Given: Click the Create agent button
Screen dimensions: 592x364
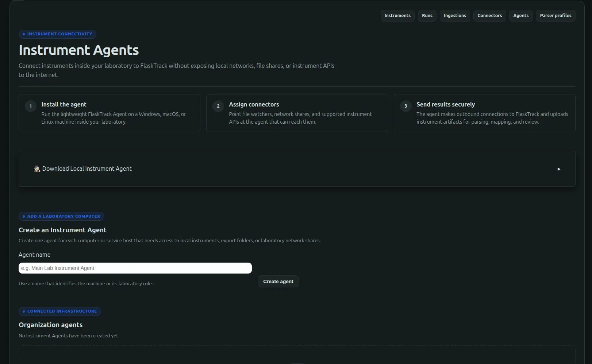Looking at the screenshot, I should tap(278, 281).
